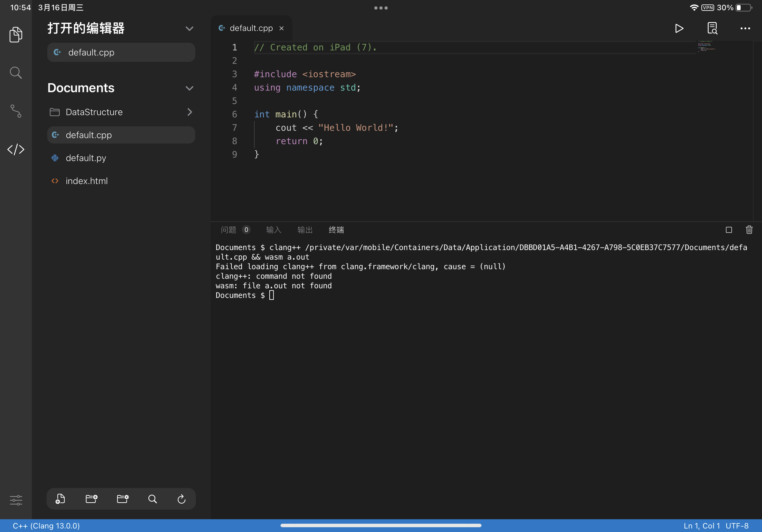
Task: Expand the DataStructure folder
Action: (190, 112)
